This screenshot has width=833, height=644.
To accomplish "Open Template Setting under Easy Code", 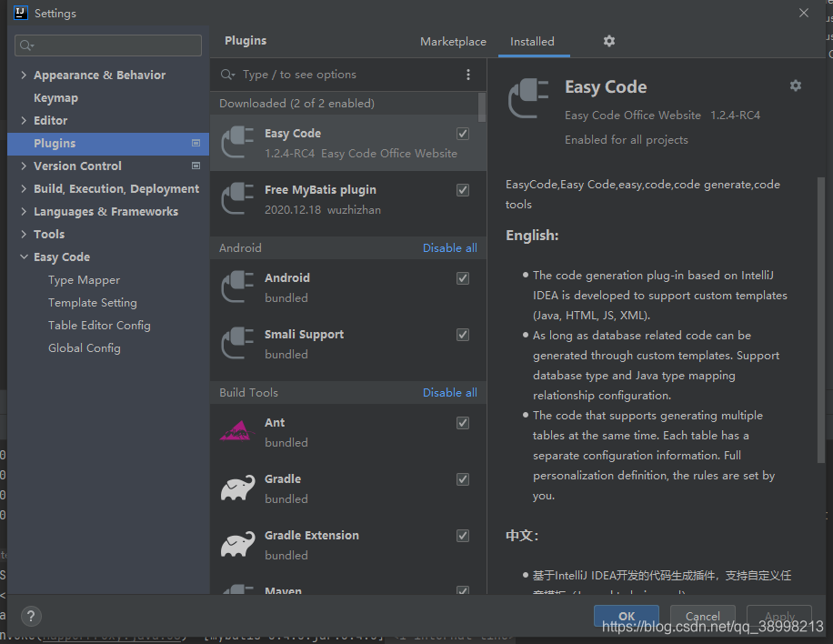I will click(93, 302).
